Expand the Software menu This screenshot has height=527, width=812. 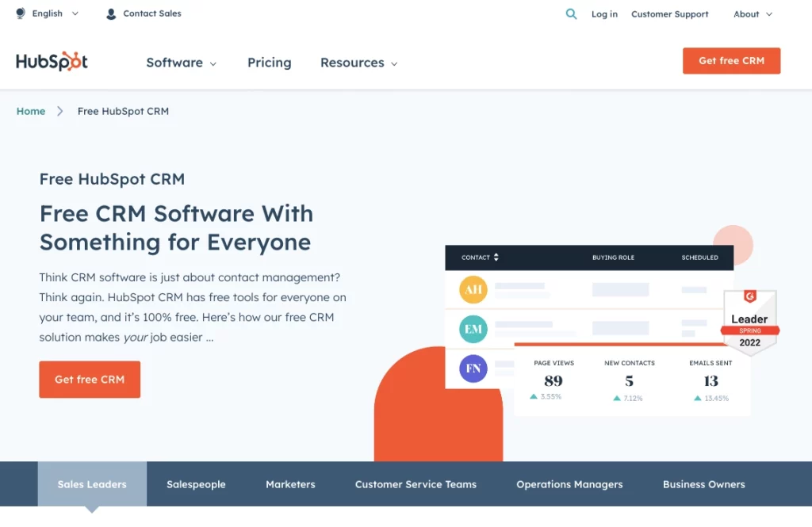click(182, 63)
